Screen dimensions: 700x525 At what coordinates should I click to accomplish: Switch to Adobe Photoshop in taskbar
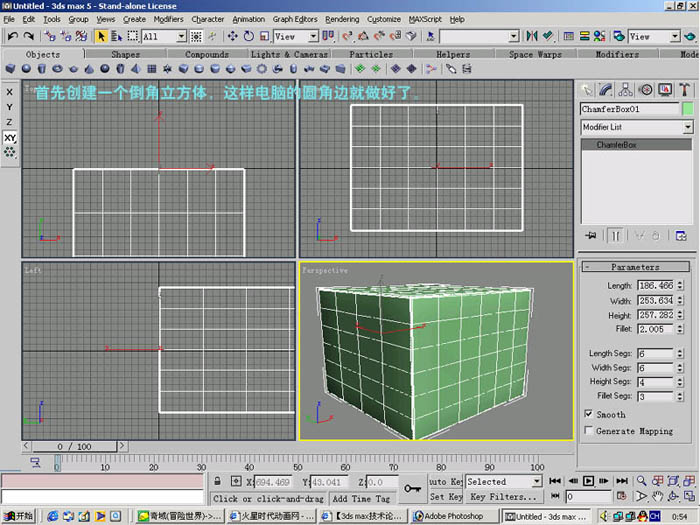[x=453, y=516]
